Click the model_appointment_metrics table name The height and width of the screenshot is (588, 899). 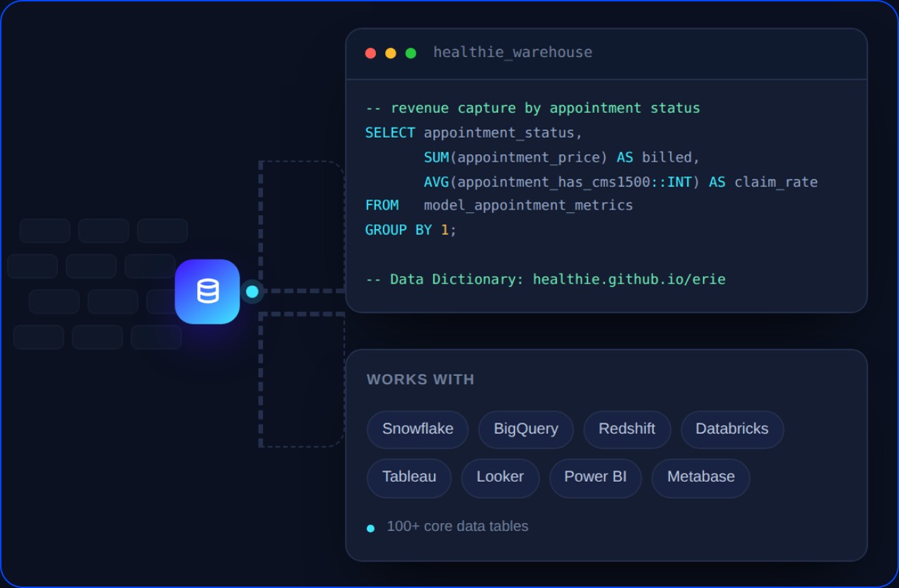pyautogui.click(x=529, y=206)
